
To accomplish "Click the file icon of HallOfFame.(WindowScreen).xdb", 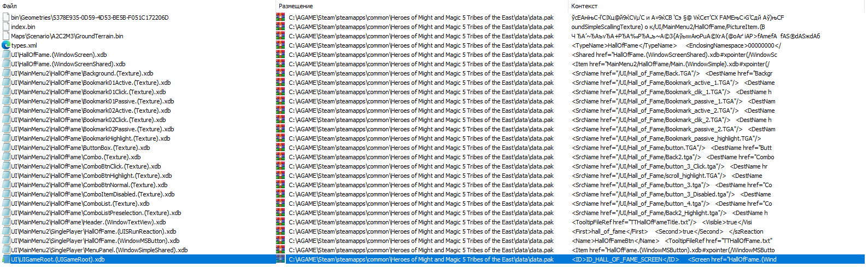I will (x=6, y=55).
